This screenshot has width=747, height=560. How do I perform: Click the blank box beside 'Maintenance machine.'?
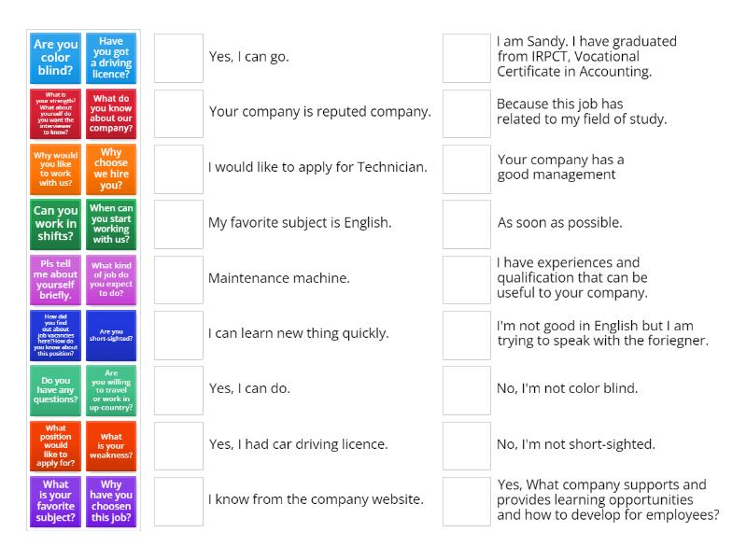[178, 278]
